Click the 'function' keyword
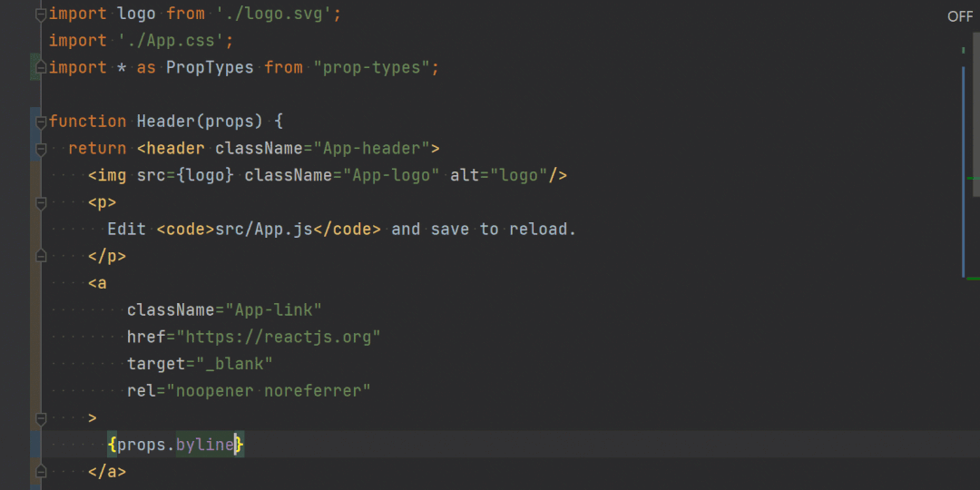980x490 pixels. [87, 122]
